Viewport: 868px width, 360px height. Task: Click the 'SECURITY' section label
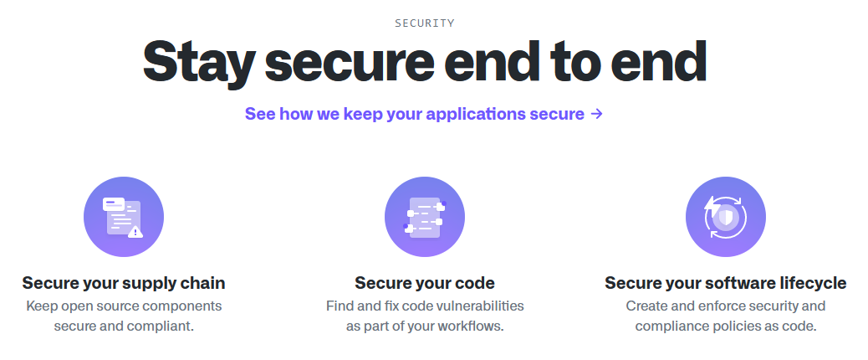(425, 23)
